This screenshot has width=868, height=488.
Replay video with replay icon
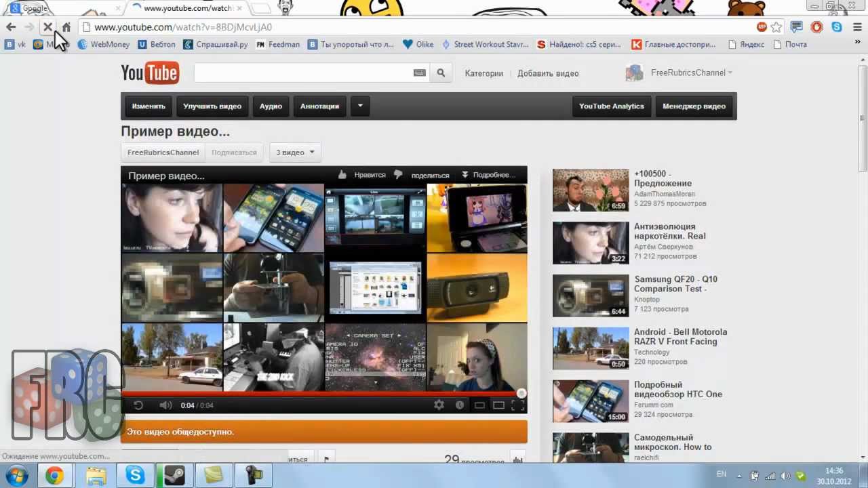[x=138, y=405]
